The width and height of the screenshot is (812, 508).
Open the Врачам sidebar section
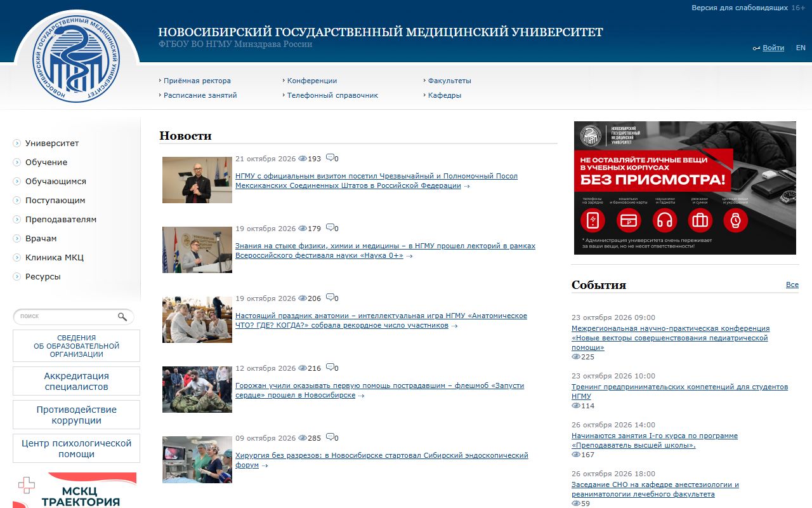pyautogui.click(x=41, y=239)
